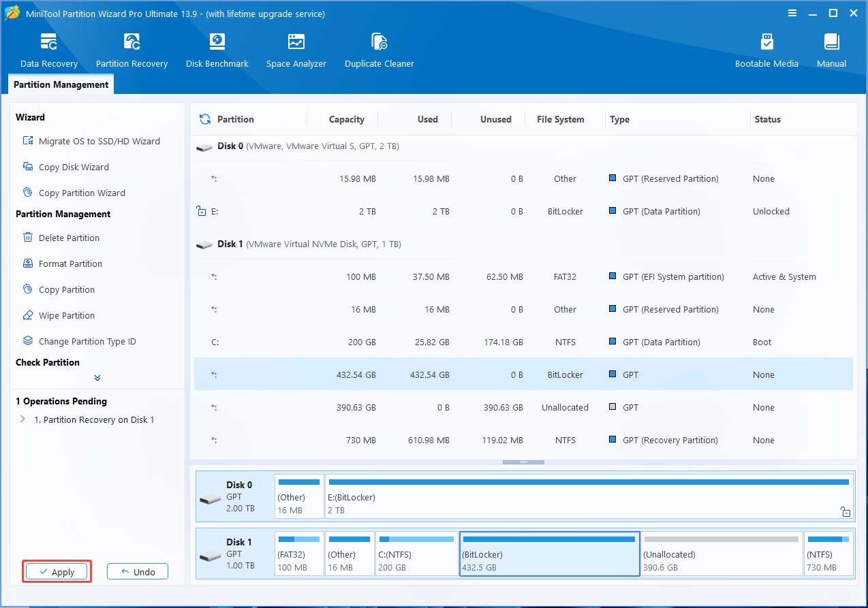Create Bootable Media
868x608 pixels.
coord(766,51)
